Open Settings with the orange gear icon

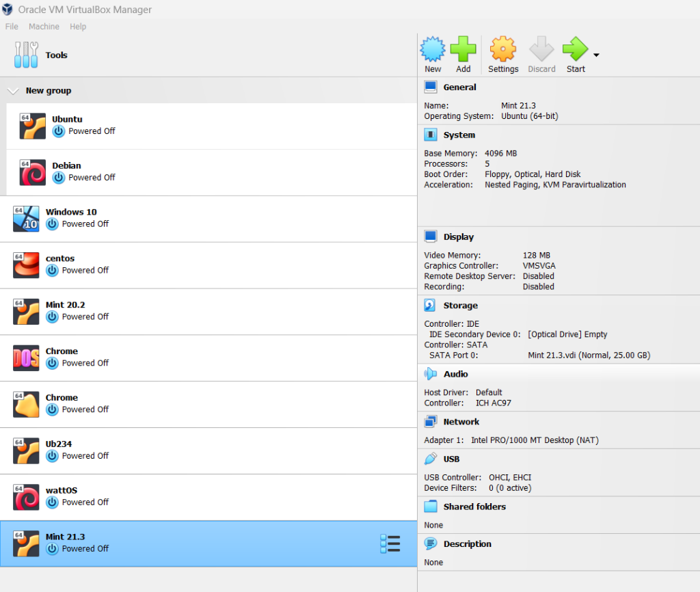pos(503,49)
